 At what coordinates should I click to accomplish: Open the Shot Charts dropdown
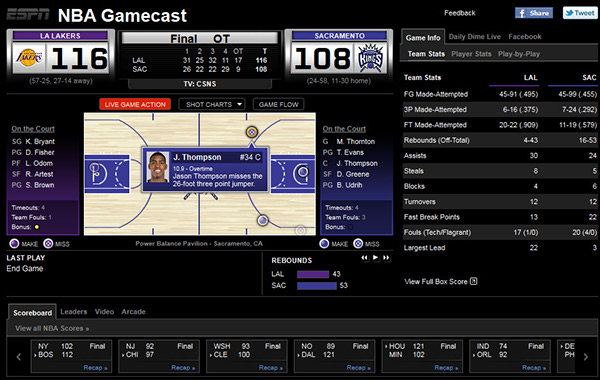[212, 104]
